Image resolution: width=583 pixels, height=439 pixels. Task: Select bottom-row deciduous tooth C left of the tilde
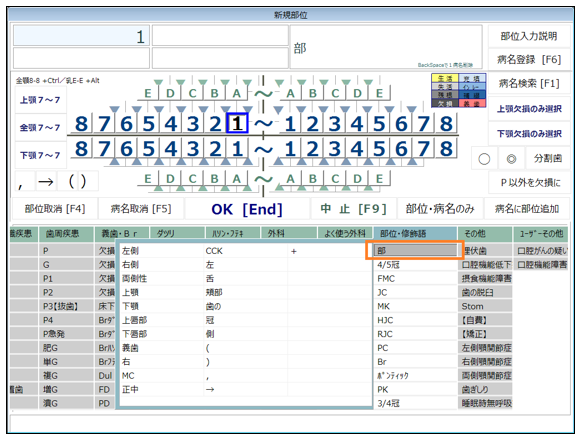point(192,179)
